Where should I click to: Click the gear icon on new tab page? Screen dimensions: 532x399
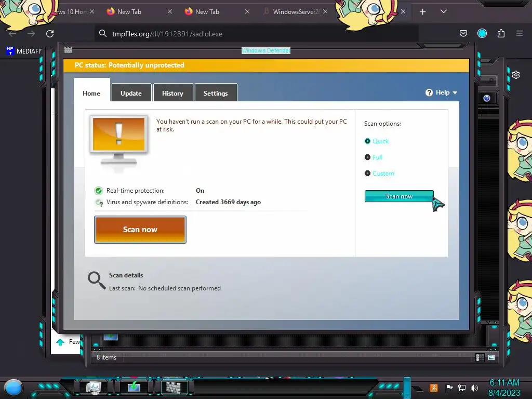pos(516,75)
